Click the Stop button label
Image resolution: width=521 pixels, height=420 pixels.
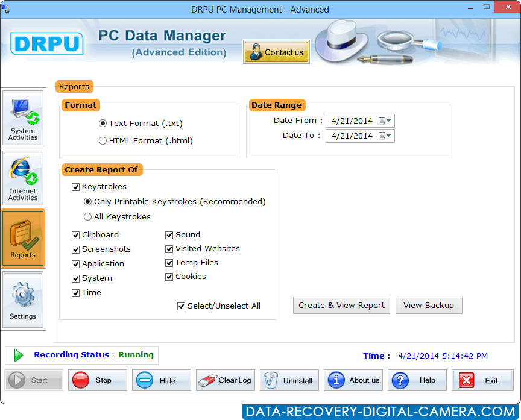(x=103, y=380)
